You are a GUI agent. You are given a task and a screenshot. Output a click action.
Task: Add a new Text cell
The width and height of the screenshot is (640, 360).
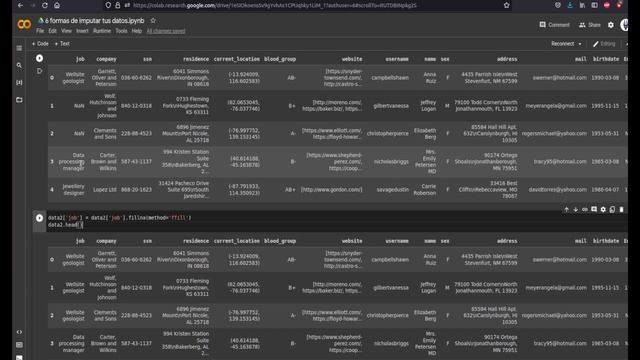coord(62,44)
